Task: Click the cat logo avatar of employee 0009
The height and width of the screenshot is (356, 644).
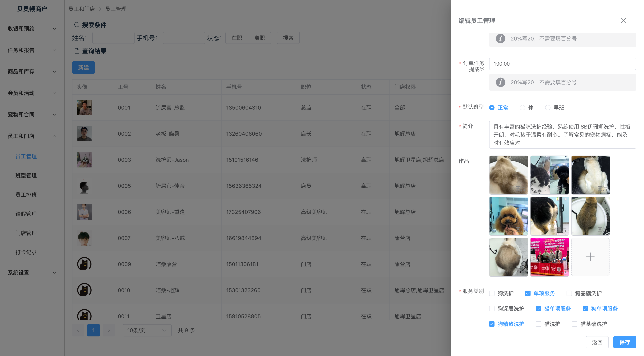Action: [84, 264]
